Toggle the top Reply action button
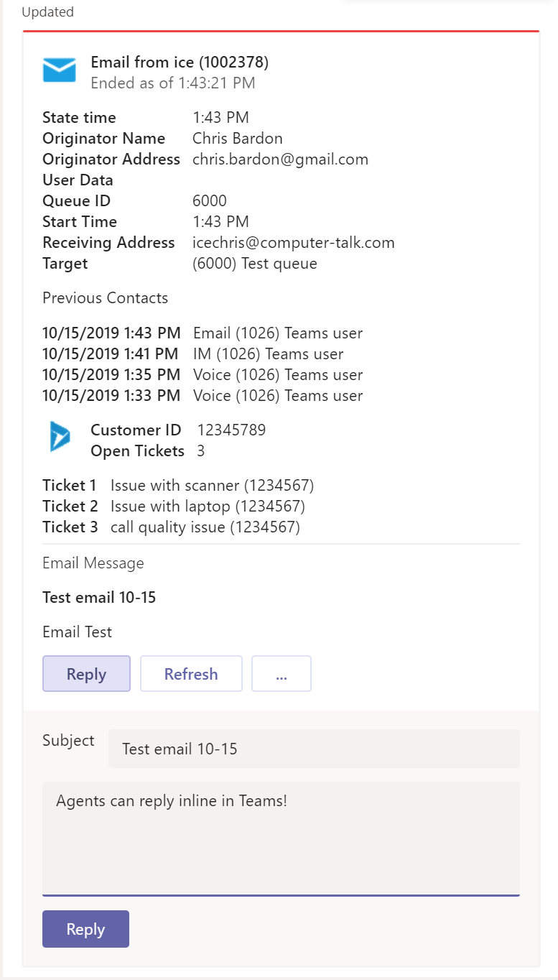This screenshot has height=980, width=558. (86, 674)
